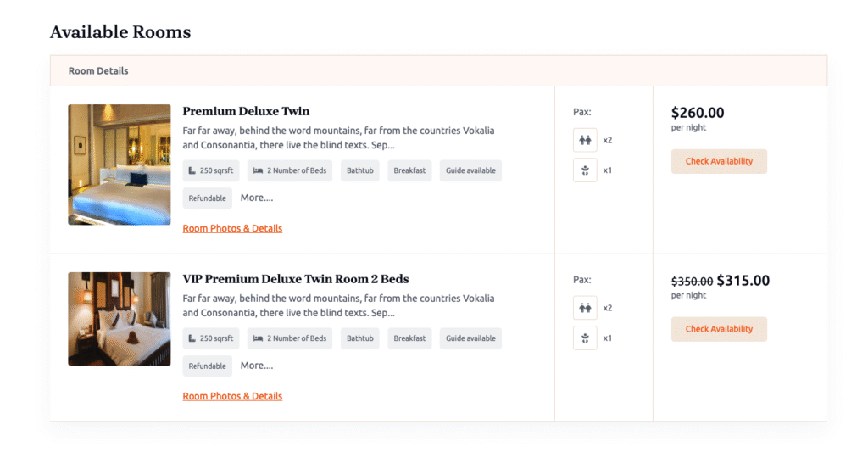868x452 pixels.
Task: Click adults pax icon for VIP Premium room
Action: pos(585,308)
